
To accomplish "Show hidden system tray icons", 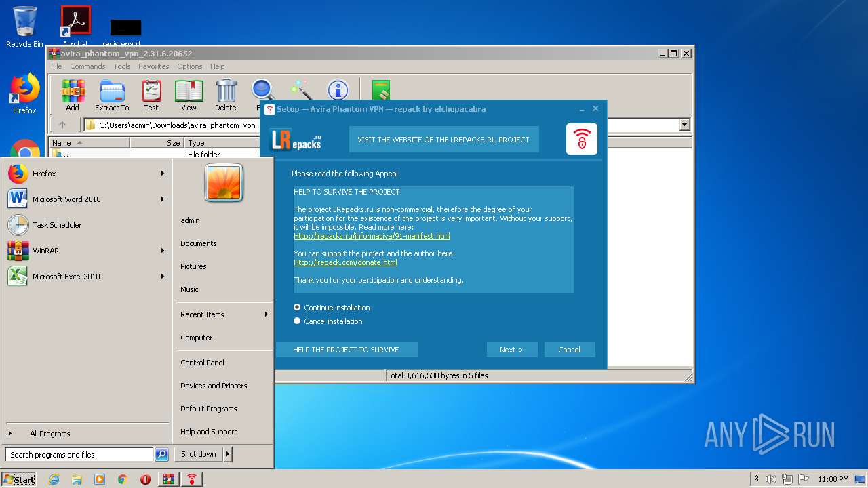I will [x=757, y=479].
